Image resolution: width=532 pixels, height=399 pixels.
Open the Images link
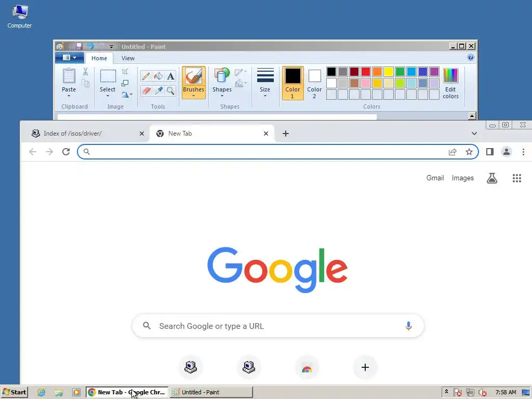(x=463, y=178)
